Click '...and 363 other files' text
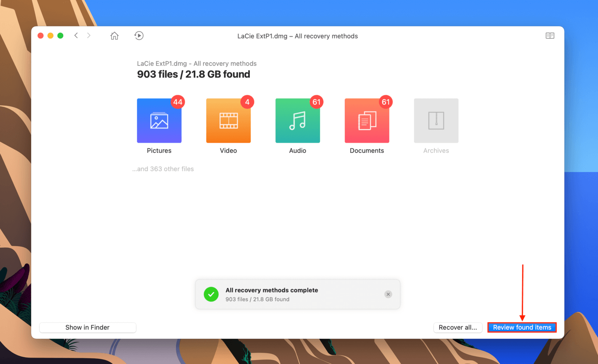The image size is (598, 364). tap(163, 169)
